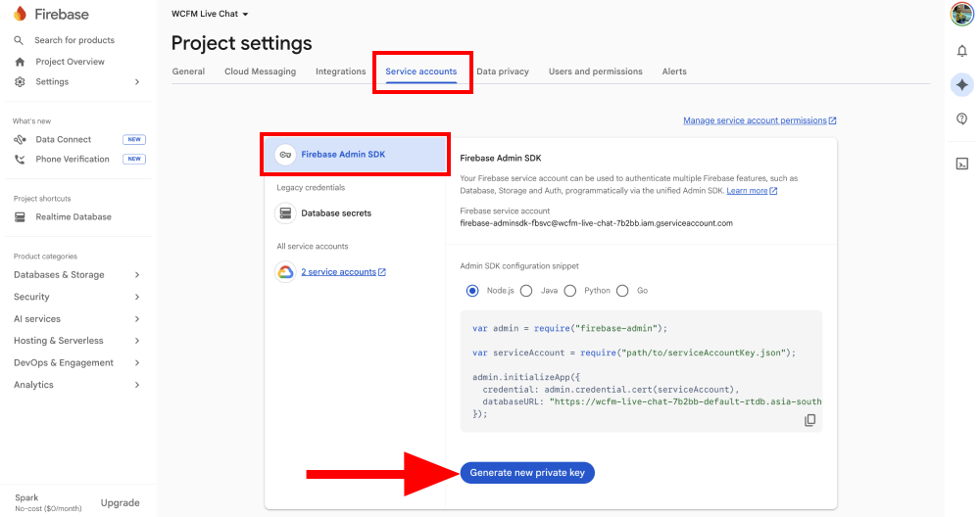This screenshot has width=980, height=517.
Task: Click the user profile avatar
Action: 962,15
